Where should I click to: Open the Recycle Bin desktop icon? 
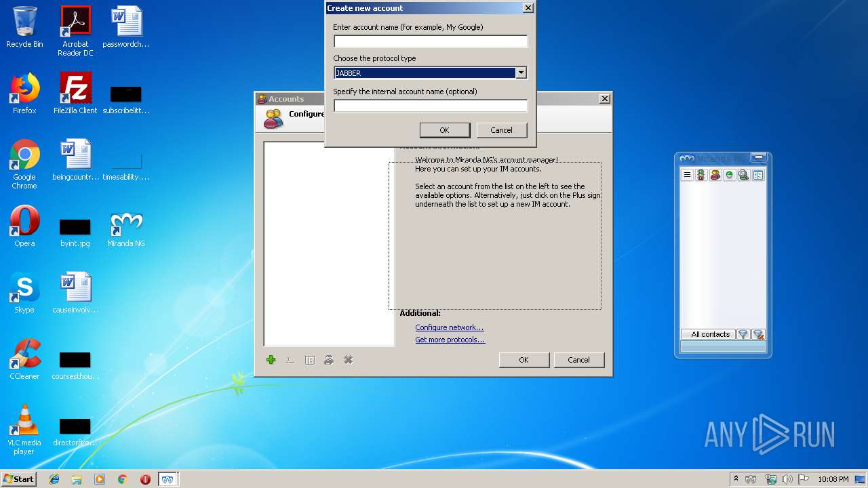pos(24,27)
